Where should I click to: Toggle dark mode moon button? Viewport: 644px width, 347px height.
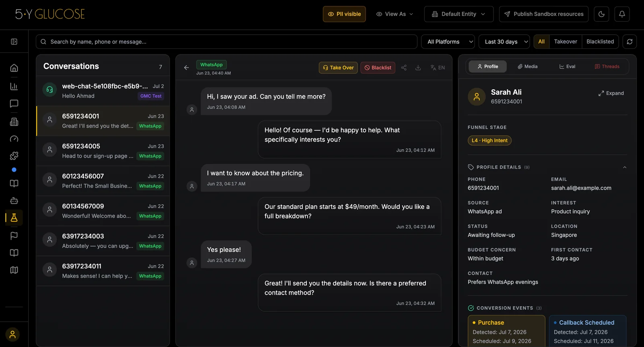pyautogui.click(x=601, y=14)
